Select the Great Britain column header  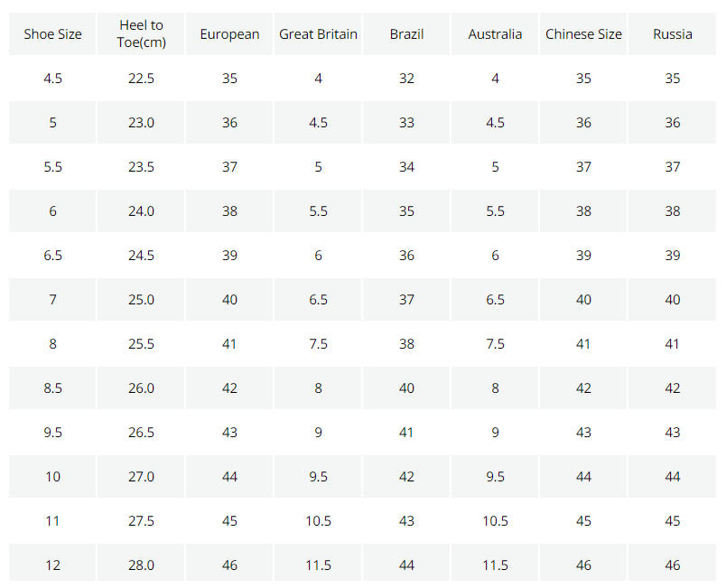318,33
